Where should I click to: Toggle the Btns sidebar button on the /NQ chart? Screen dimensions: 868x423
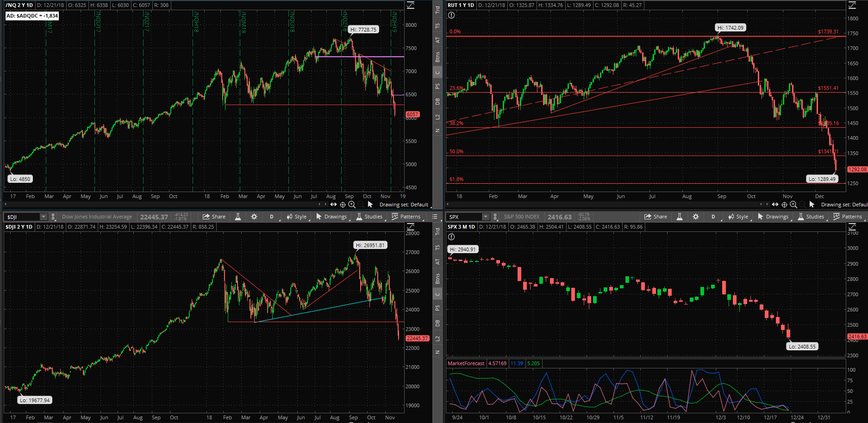coord(437,57)
